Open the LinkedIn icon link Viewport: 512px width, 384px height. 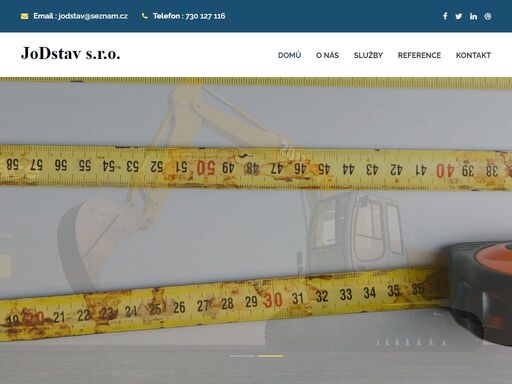coord(473,16)
